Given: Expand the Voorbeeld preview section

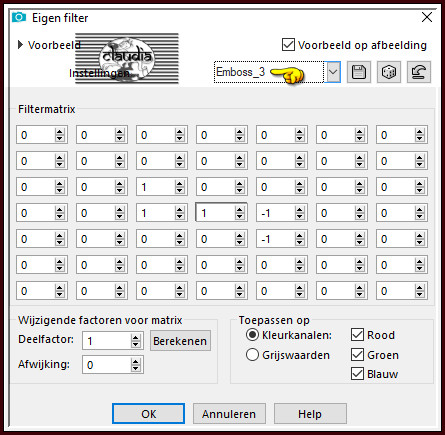Looking at the screenshot, I should (20, 44).
